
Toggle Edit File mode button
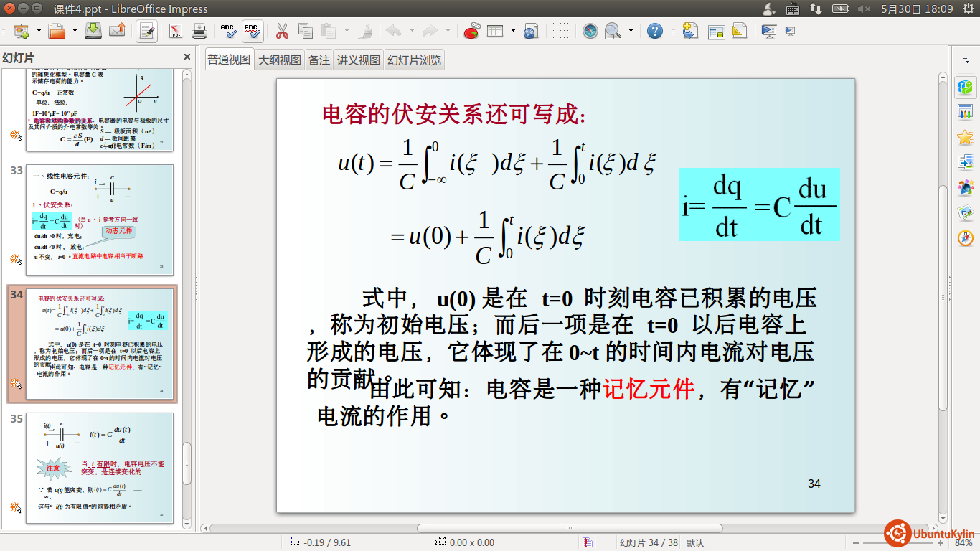(147, 32)
